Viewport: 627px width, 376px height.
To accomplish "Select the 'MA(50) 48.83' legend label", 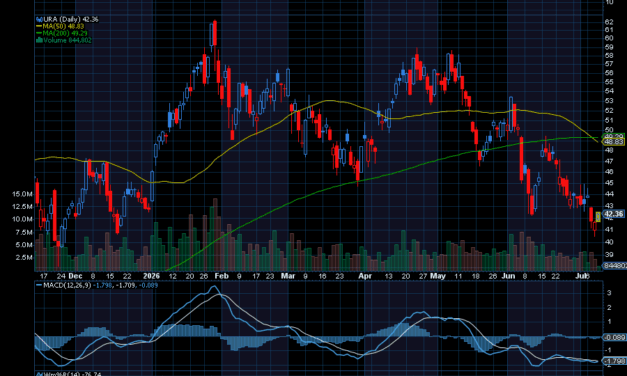I will (x=63, y=26).
